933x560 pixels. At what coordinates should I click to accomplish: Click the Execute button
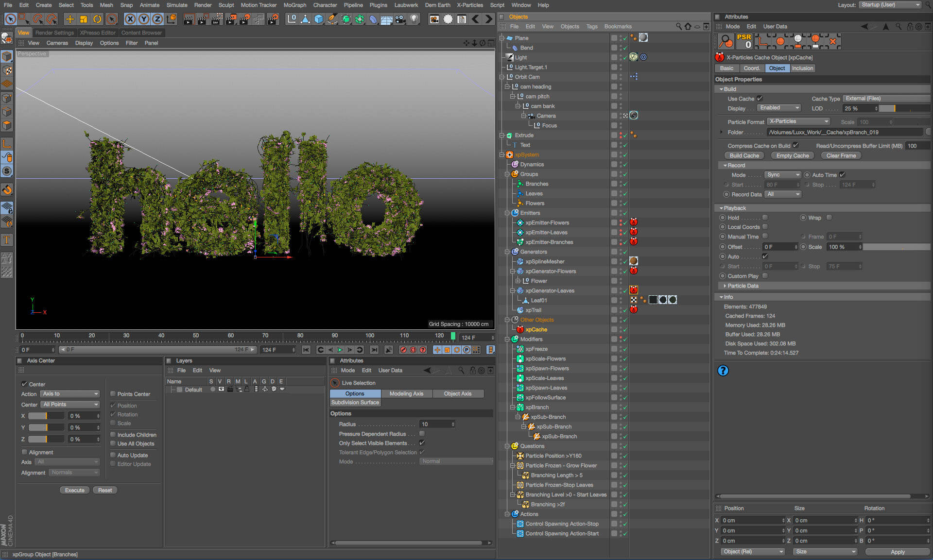[x=74, y=490]
